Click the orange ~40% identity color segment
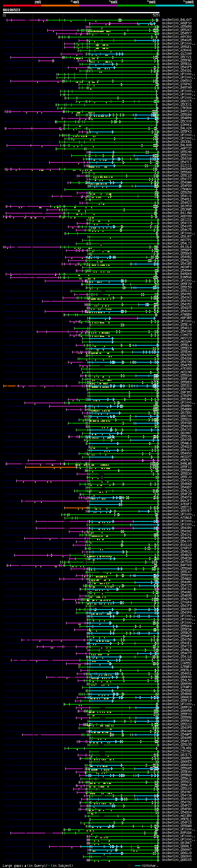Screen dimensions: 197x868 click(x=60, y=6)
